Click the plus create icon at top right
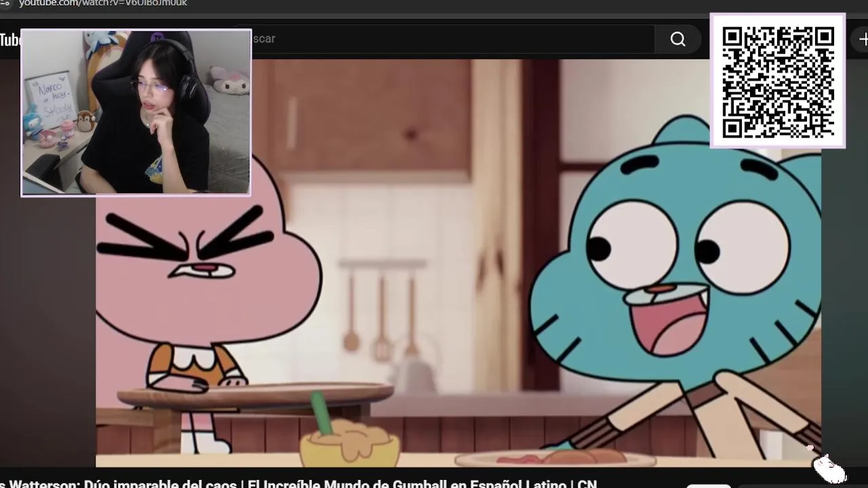The height and width of the screenshot is (488, 868). (x=863, y=39)
